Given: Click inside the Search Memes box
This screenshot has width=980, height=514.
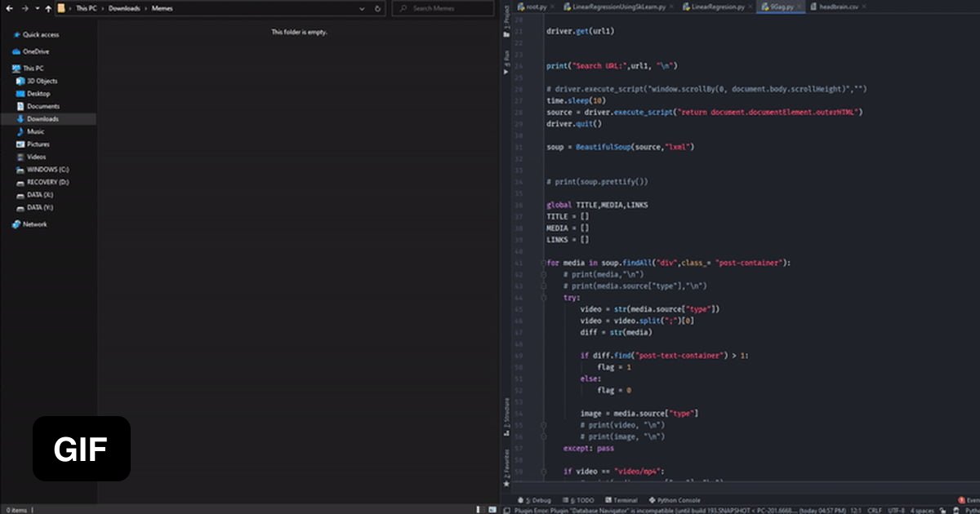Looking at the screenshot, I should click(443, 7).
